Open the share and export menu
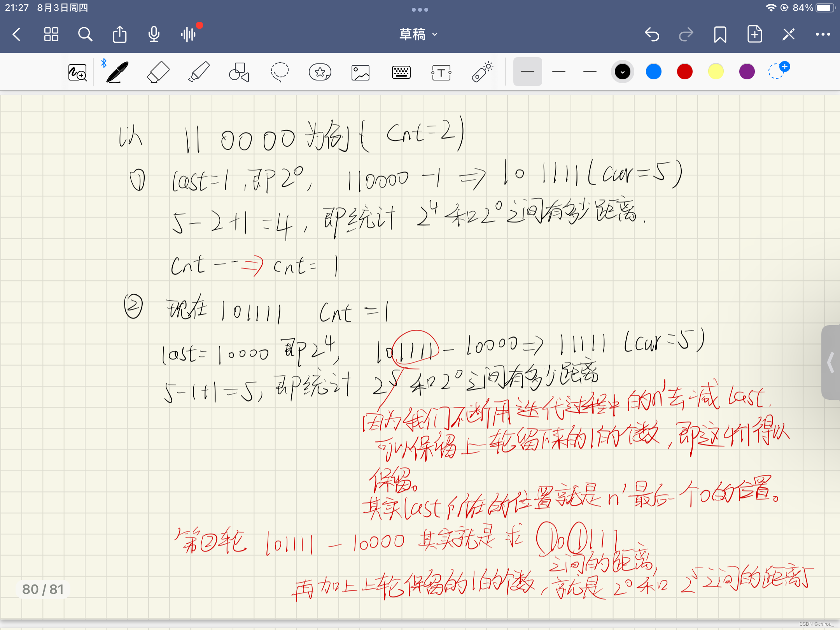Viewport: 840px width, 630px height. click(119, 34)
